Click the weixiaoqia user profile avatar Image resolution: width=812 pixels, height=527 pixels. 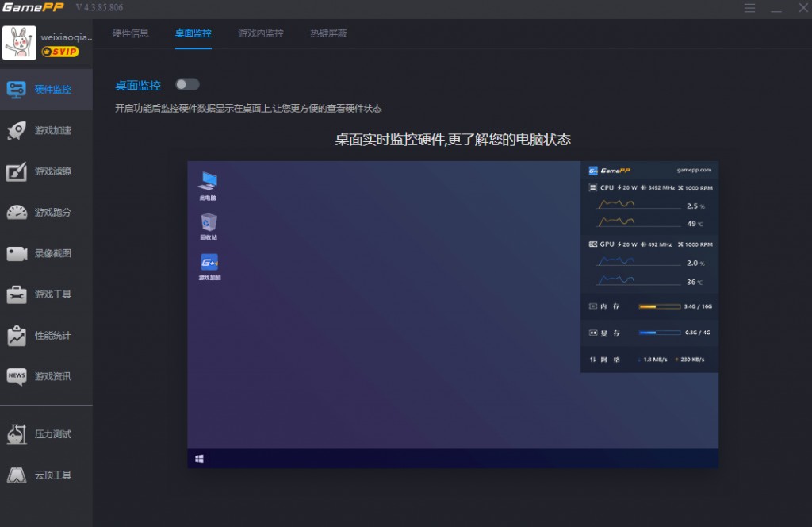point(21,41)
